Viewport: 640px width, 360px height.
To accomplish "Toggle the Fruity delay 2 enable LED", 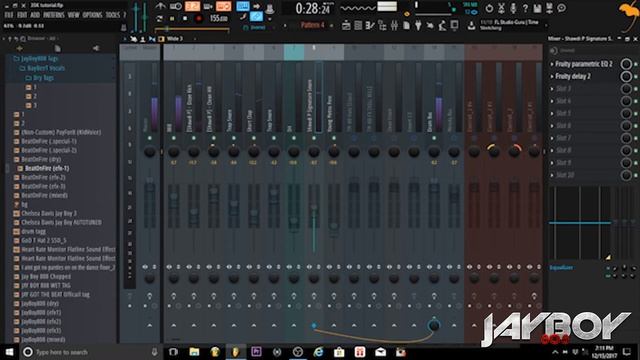I will (636, 77).
